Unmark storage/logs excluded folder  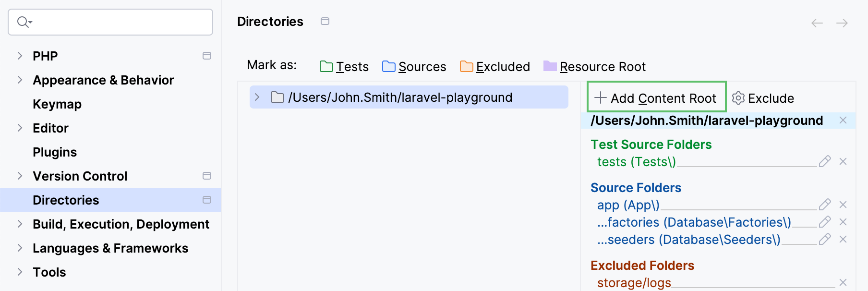[x=843, y=282]
